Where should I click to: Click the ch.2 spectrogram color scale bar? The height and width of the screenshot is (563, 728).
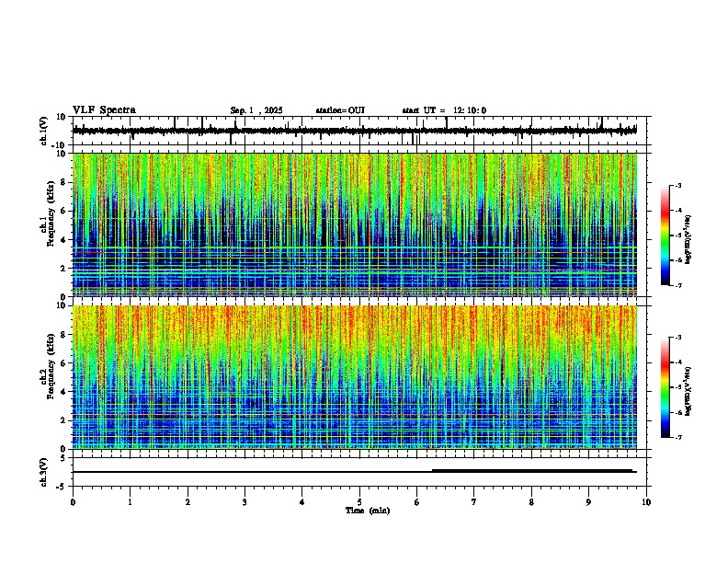pyautogui.click(x=665, y=387)
